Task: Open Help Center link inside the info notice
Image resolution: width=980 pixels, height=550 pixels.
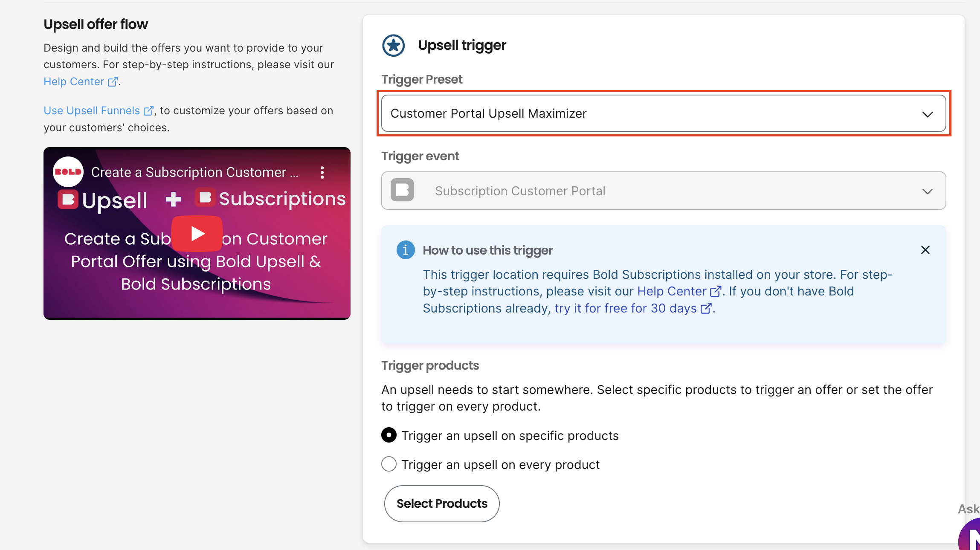Action: [x=679, y=291]
